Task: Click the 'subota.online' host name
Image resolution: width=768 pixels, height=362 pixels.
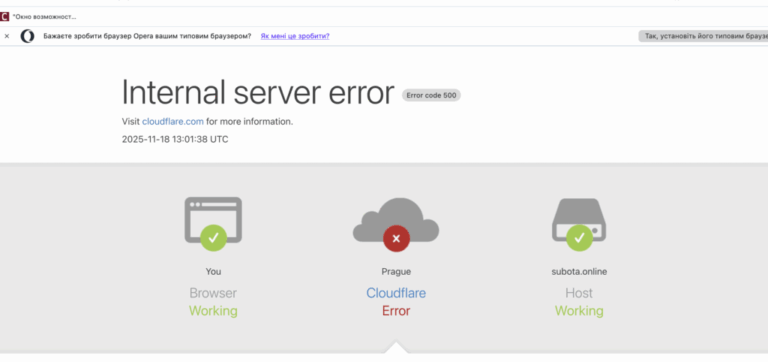Action: click(579, 271)
